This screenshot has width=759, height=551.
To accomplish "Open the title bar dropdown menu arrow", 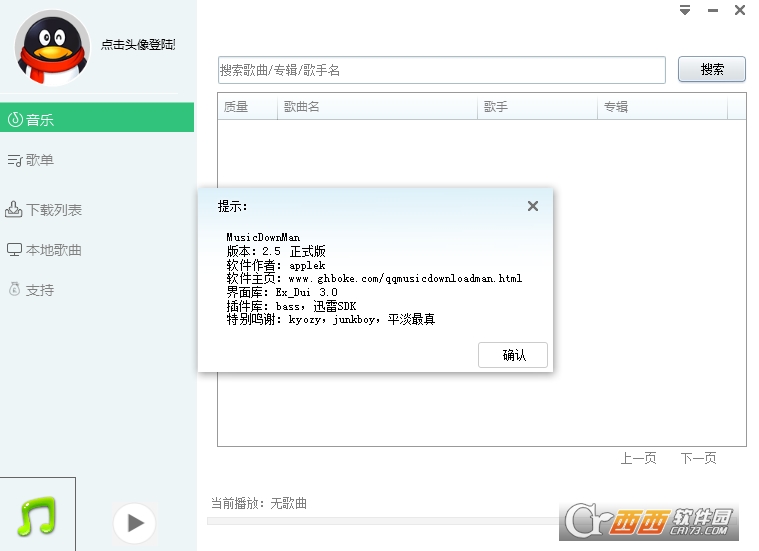I will [x=684, y=10].
